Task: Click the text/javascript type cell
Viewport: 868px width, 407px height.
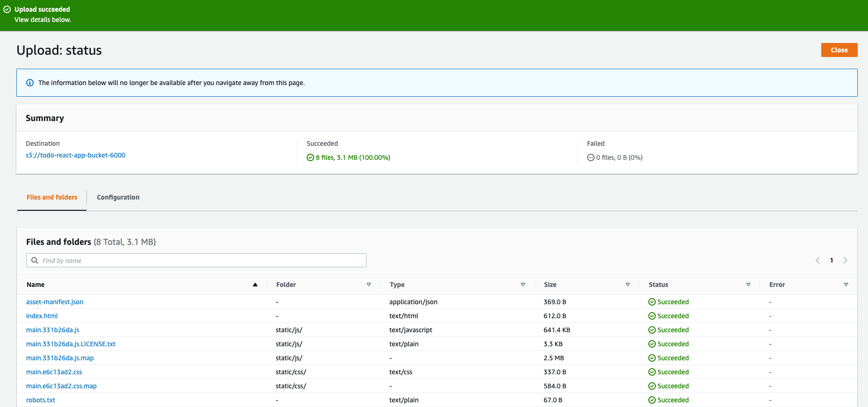Action: pyautogui.click(x=411, y=330)
